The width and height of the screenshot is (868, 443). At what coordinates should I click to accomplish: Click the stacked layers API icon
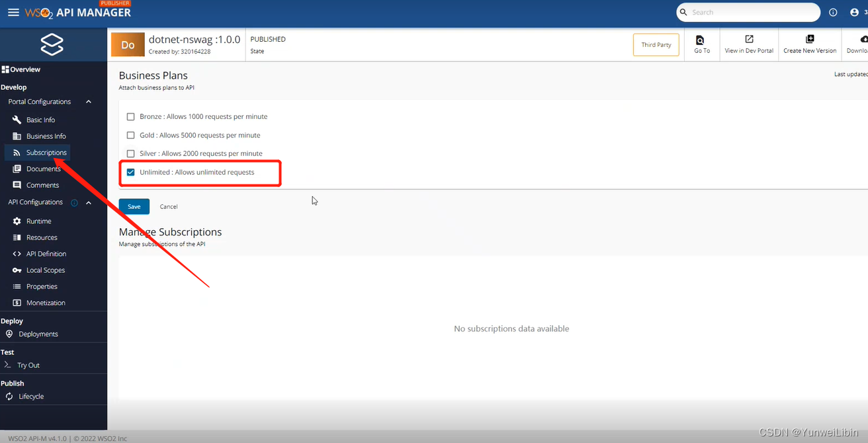tap(52, 44)
